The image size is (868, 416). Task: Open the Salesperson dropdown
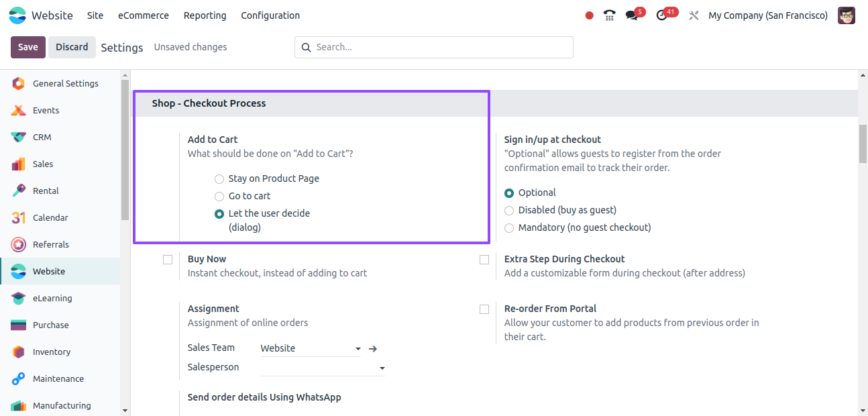pos(323,368)
